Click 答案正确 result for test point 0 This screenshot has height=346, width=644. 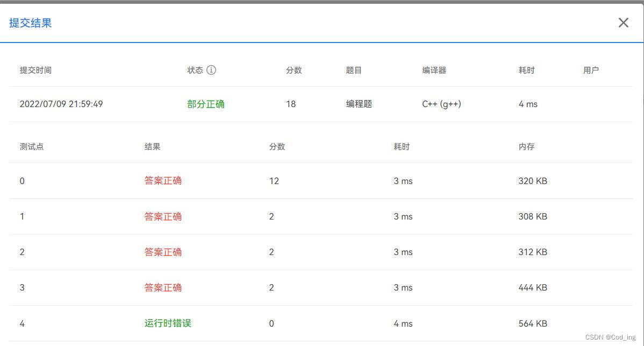click(163, 181)
